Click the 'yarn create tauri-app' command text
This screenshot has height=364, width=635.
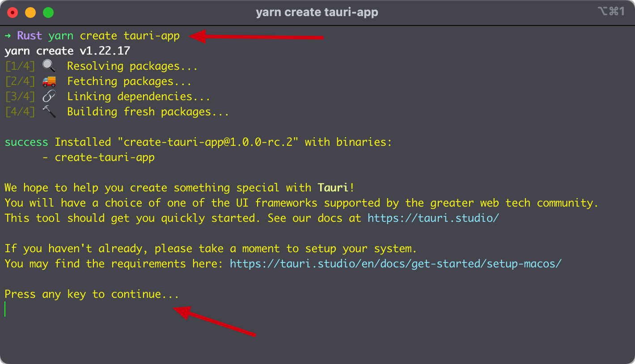[x=114, y=36]
